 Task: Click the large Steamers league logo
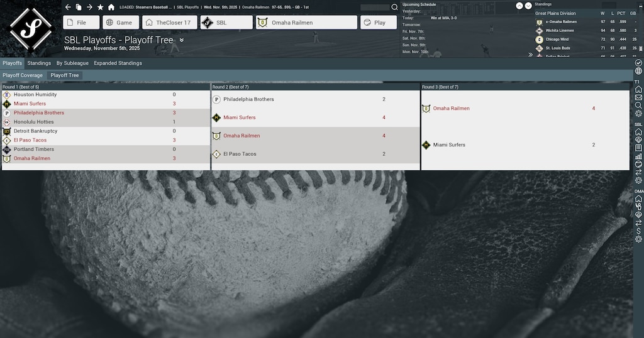(x=31, y=29)
